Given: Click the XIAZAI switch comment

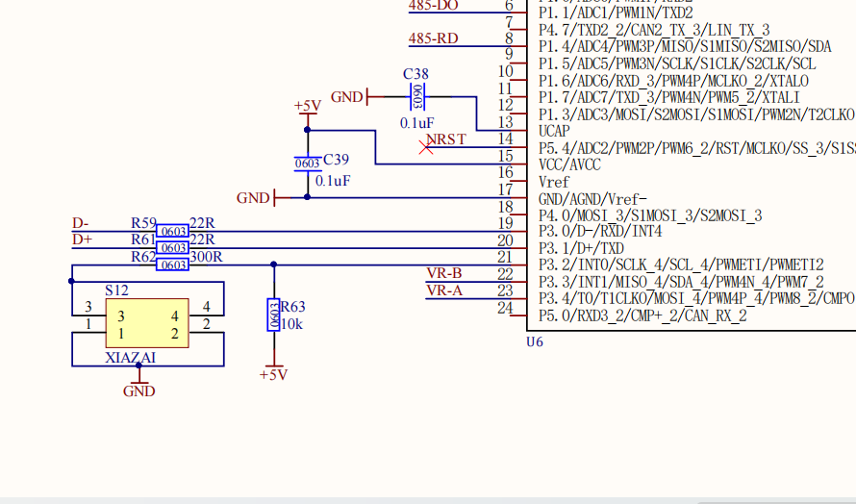Looking at the screenshot, I should (131, 358).
